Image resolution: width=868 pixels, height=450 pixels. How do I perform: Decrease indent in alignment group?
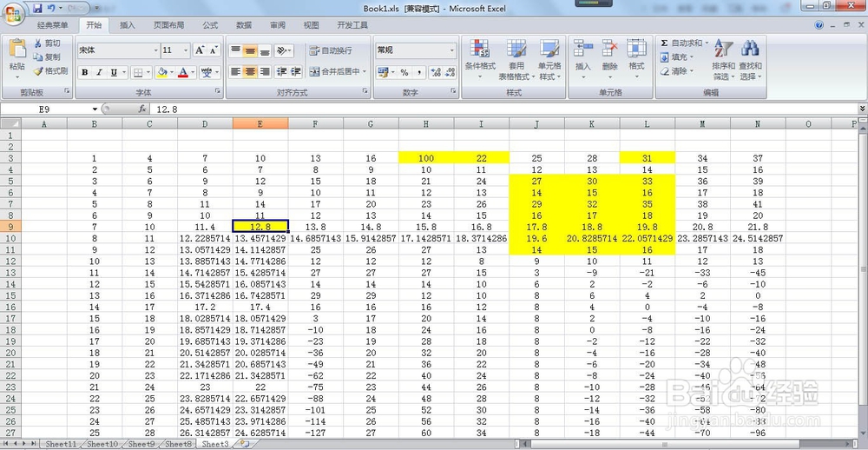tap(282, 71)
